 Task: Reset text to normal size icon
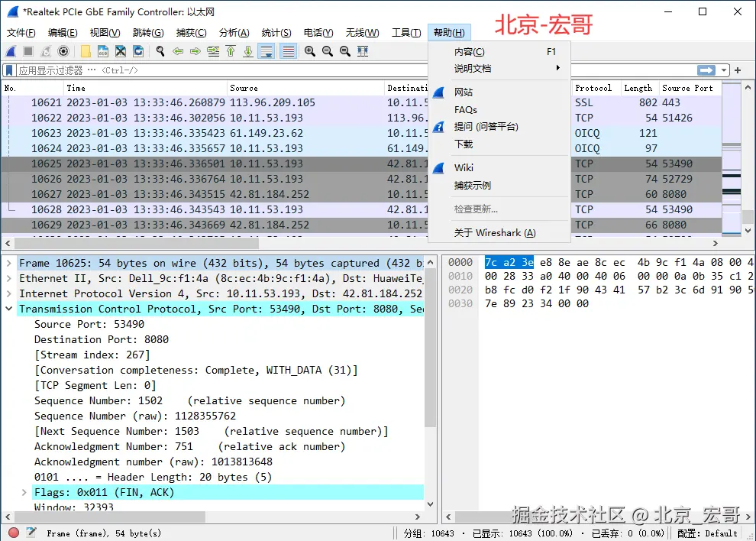(345, 51)
